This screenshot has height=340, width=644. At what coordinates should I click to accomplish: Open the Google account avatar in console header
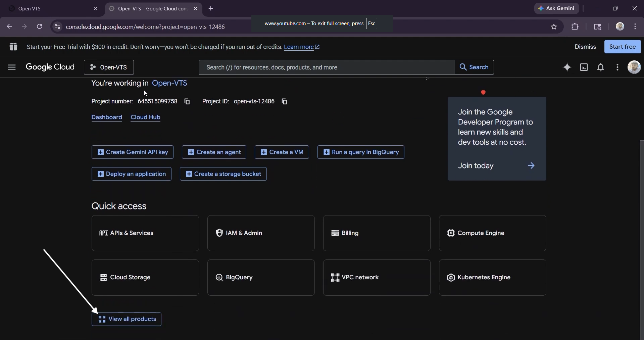(634, 67)
